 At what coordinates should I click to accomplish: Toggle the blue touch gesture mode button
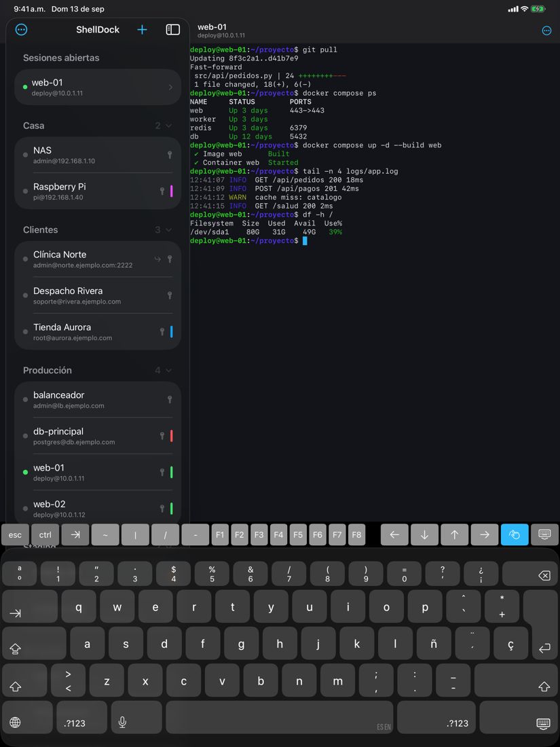tap(515, 534)
